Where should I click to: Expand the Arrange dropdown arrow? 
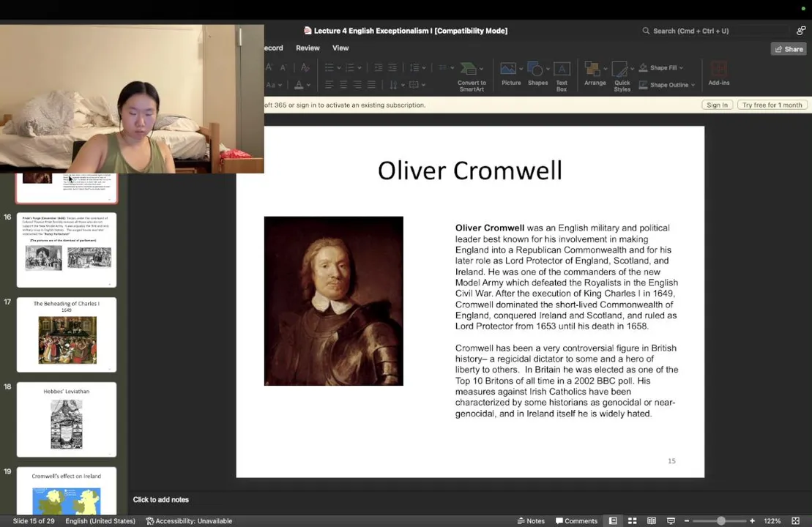(x=606, y=68)
